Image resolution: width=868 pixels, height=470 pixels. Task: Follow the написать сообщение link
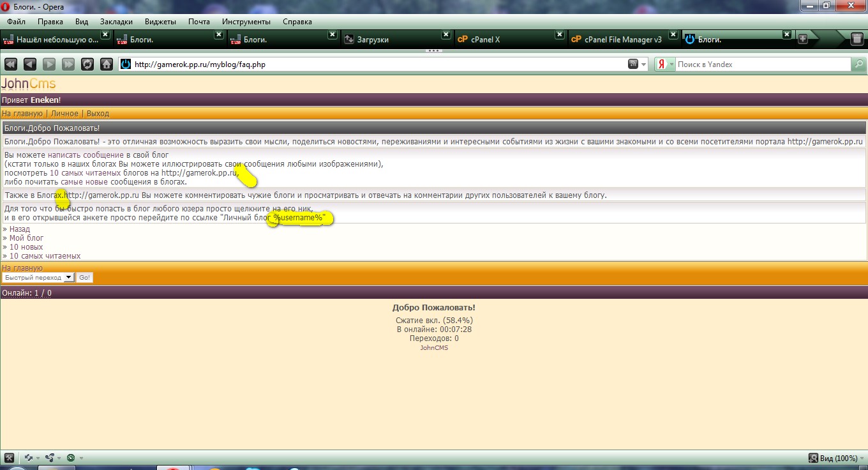tap(86, 155)
